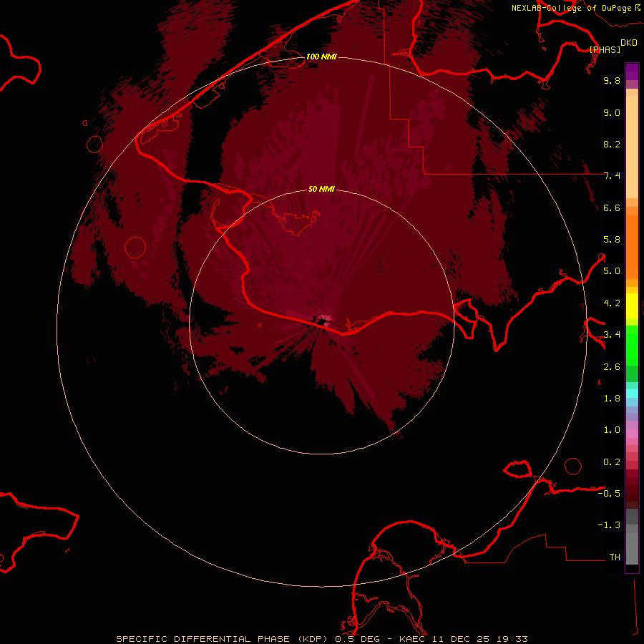Viewport: 644px width, 644px height.
Task: Click the NEXLAB-College of DuPage label
Action: [571, 8]
